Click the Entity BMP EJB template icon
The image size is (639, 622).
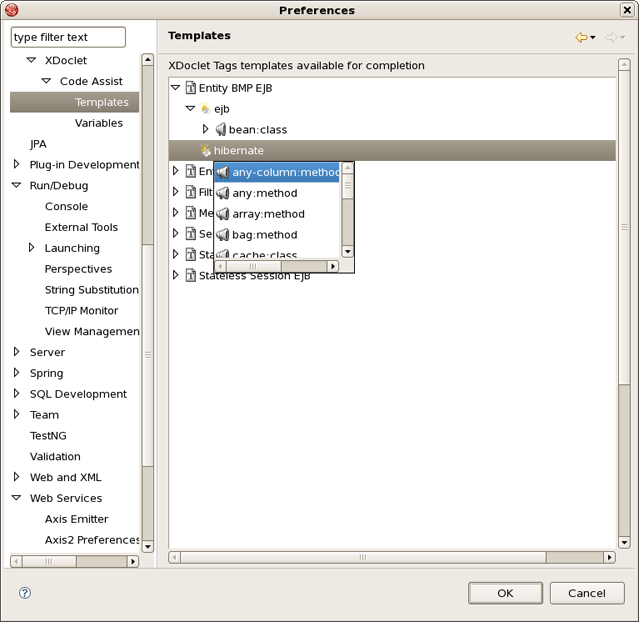[x=190, y=88]
